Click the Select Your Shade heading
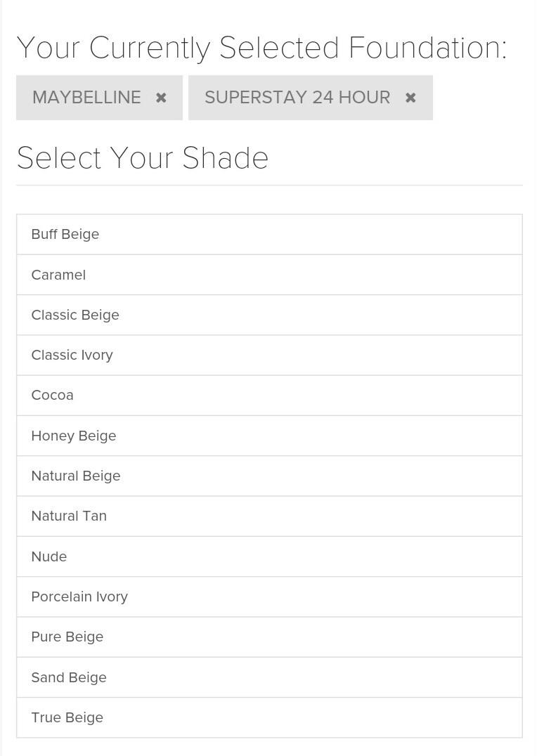The image size is (537, 756). (x=142, y=158)
